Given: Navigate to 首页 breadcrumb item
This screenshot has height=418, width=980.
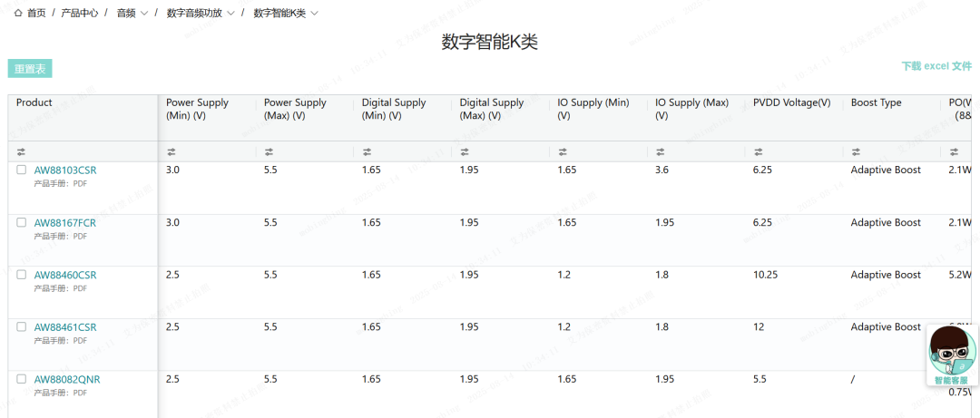Looking at the screenshot, I should point(36,14).
